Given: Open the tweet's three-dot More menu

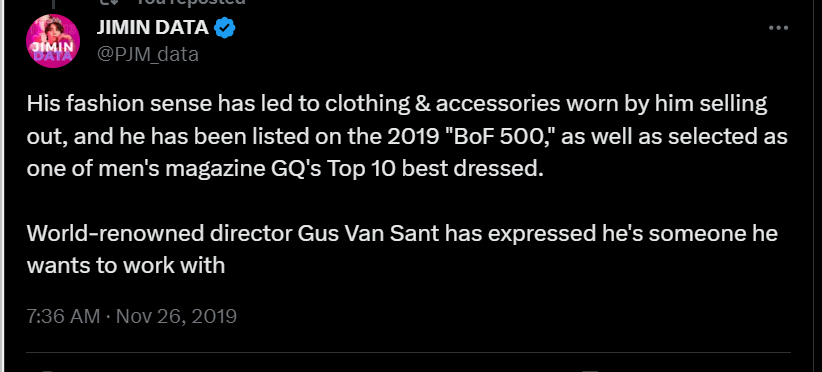Looking at the screenshot, I should tap(778, 28).
